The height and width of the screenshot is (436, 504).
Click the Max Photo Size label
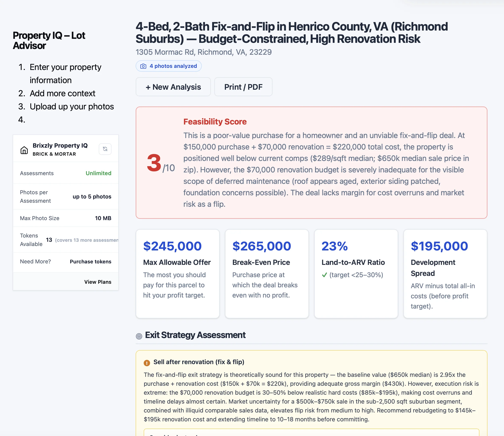click(x=40, y=218)
